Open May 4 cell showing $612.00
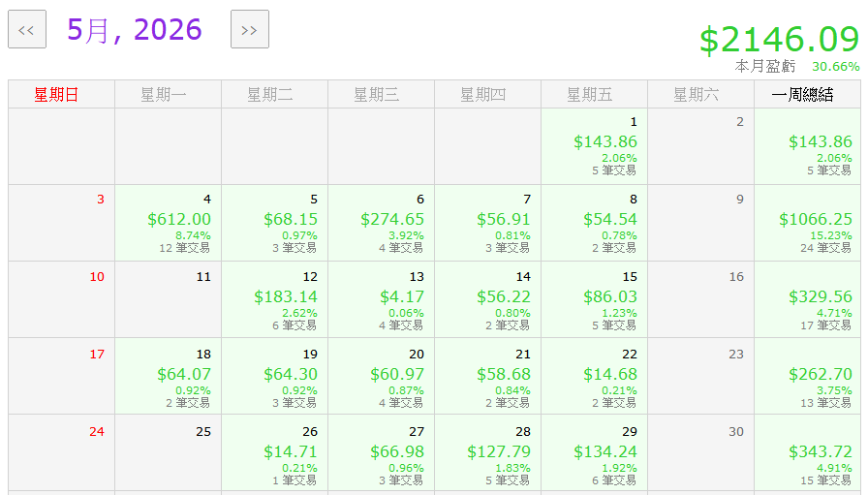The width and height of the screenshot is (868, 495). [x=168, y=223]
